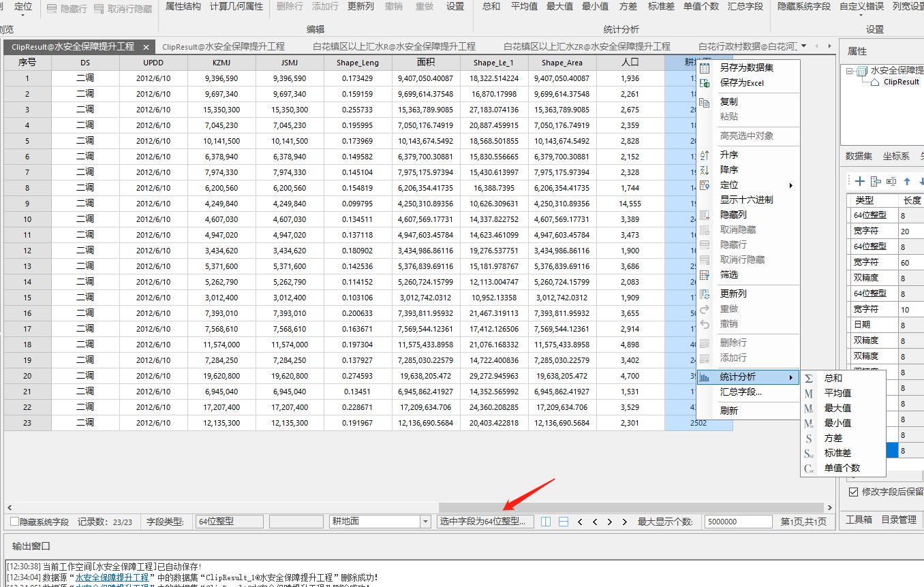The width and height of the screenshot is (924, 587).
Task: Click 汇总字段 in the ribbon
Action: pyautogui.click(x=745, y=6)
